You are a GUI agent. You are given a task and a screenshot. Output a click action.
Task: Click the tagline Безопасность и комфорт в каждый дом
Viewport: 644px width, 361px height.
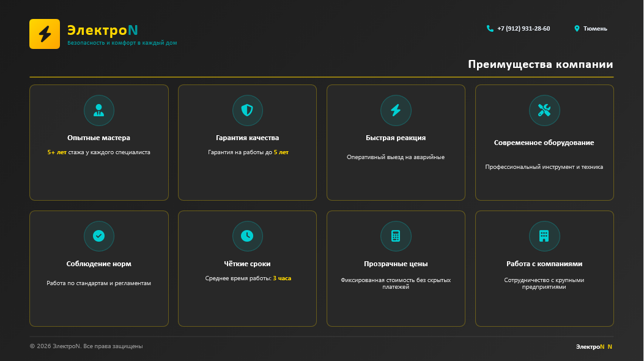coord(122,43)
